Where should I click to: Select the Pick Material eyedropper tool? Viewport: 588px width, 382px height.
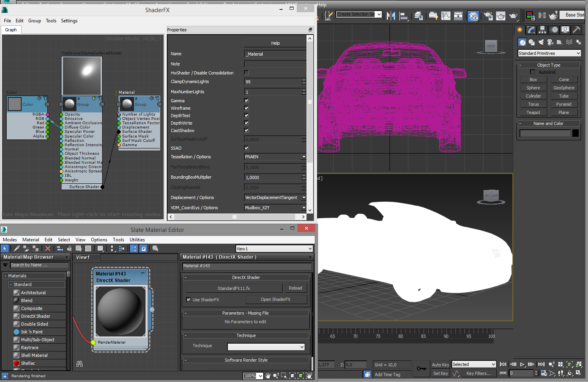coord(17,248)
